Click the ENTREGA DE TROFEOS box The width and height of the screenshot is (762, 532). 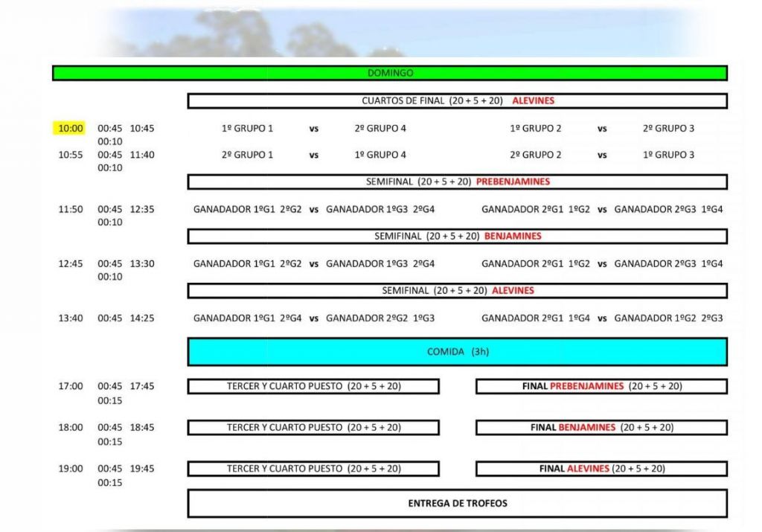(457, 503)
